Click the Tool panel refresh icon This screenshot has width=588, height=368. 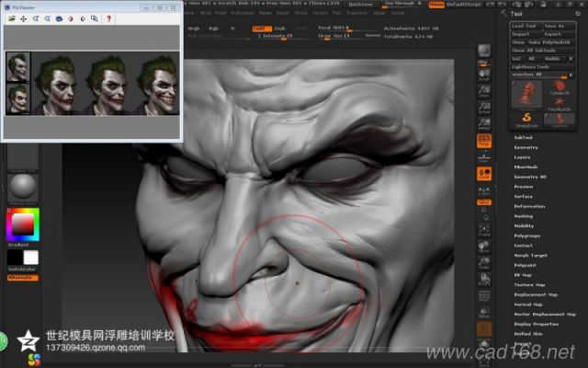(578, 14)
